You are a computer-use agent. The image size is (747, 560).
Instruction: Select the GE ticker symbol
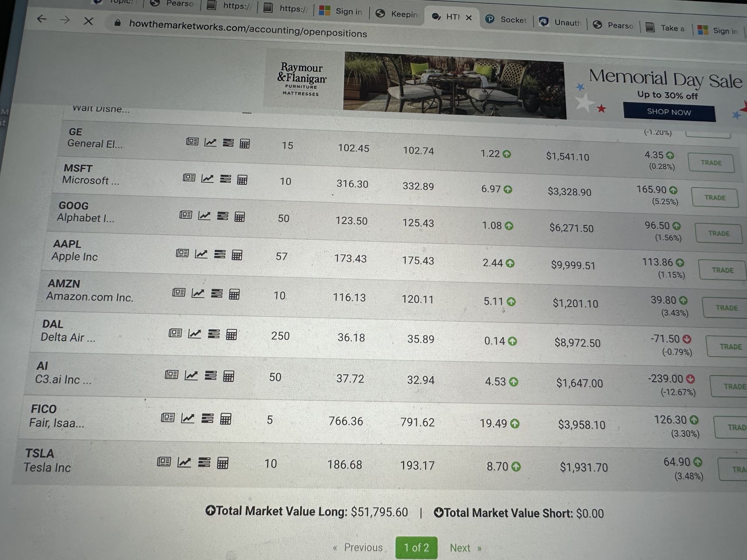(75, 131)
